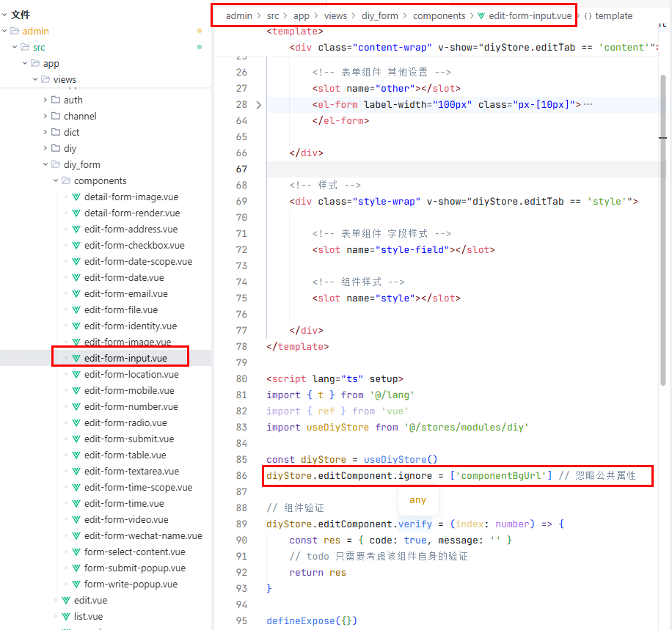This screenshot has width=672, height=630.
Task: Expand the auth folder in tree
Action: (x=45, y=100)
